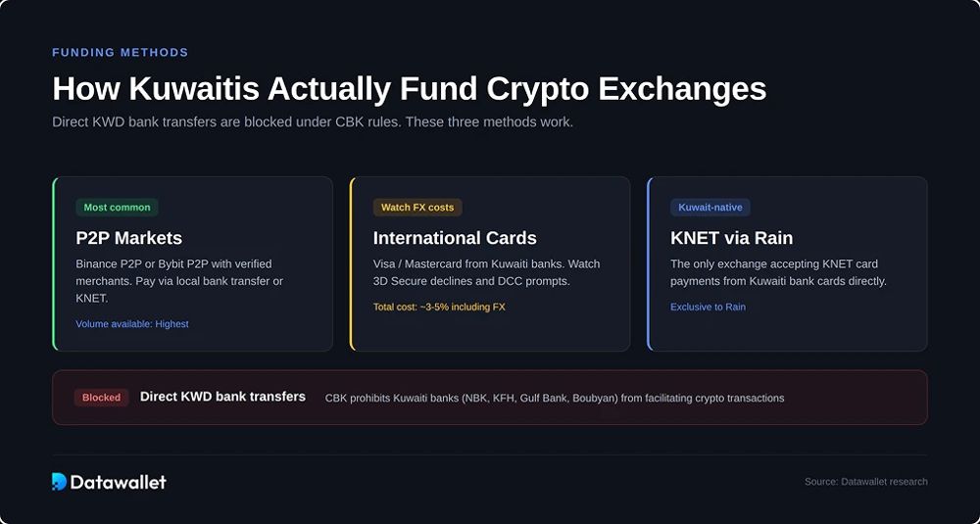Click the subtitle about blocked KWD transfers

313,121
